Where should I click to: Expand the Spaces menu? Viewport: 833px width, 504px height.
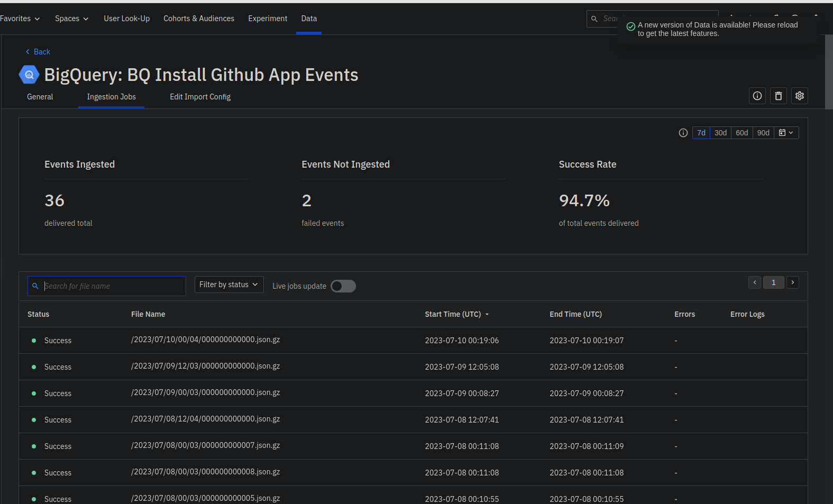pyautogui.click(x=71, y=19)
